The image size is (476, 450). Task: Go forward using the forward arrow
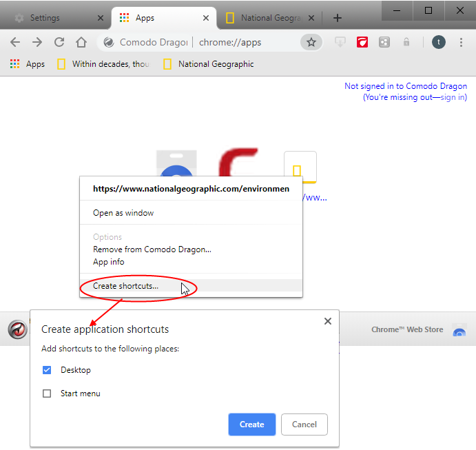click(x=37, y=42)
